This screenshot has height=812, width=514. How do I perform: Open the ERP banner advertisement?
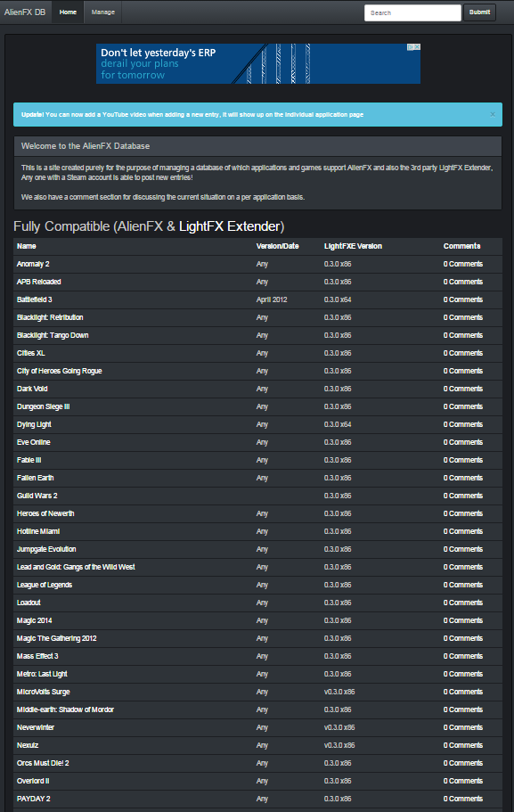257,63
